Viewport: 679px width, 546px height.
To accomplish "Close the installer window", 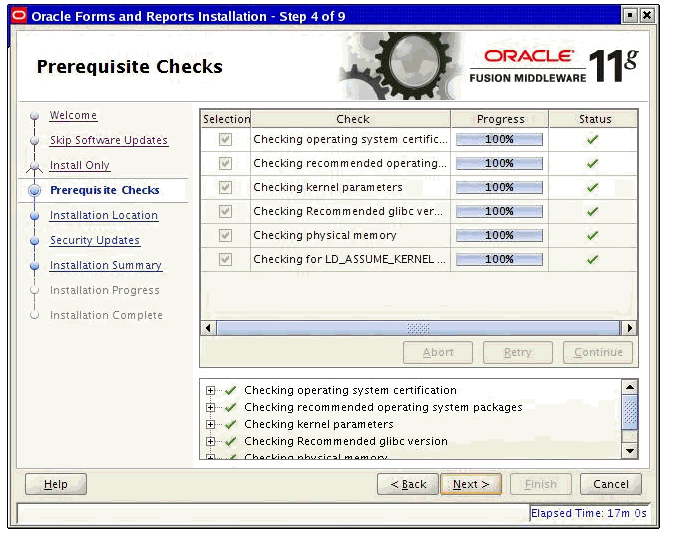I will (647, 16).
